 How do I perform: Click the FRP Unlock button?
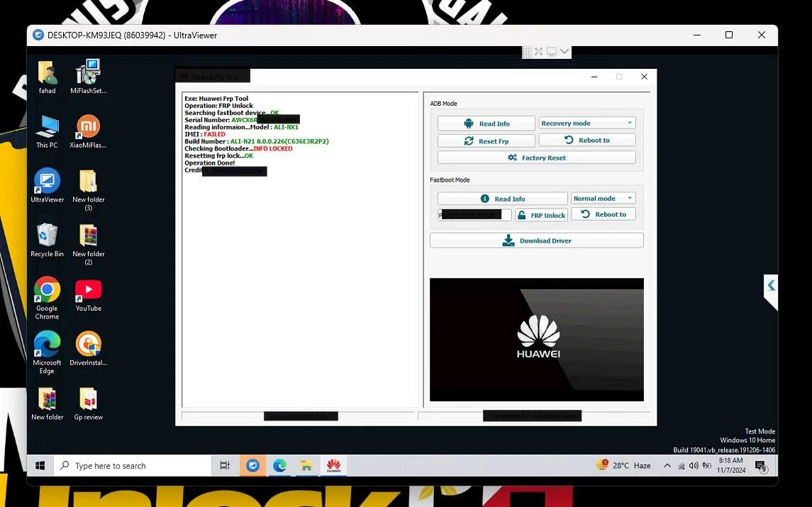coord(542,215)
